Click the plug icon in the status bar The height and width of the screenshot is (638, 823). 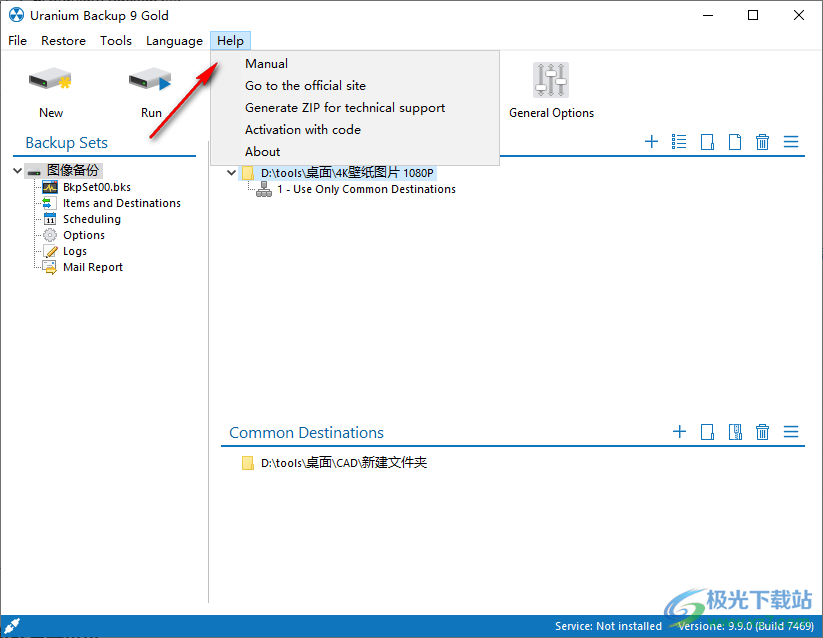[x=12, y=626]
